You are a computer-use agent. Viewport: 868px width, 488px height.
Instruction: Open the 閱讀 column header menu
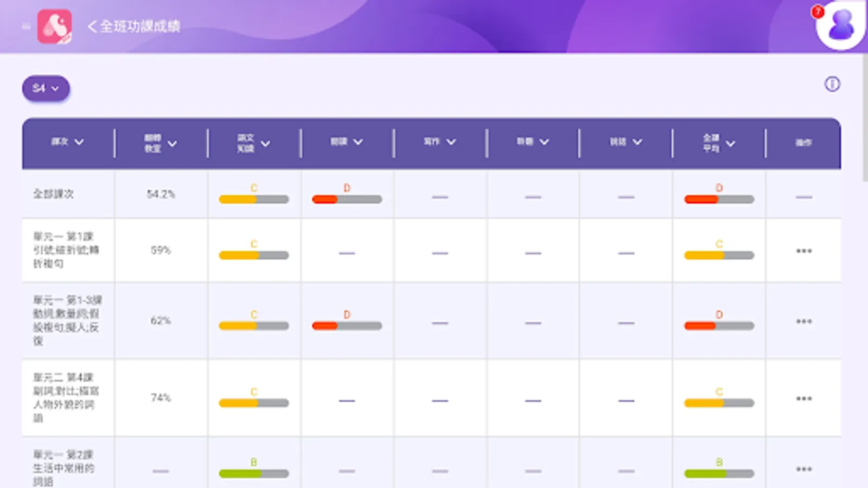[x=359, y=142]
